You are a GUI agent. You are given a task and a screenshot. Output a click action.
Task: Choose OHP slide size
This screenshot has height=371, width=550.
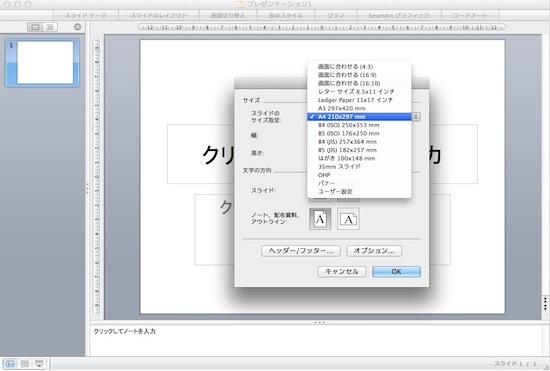[359, 175]
